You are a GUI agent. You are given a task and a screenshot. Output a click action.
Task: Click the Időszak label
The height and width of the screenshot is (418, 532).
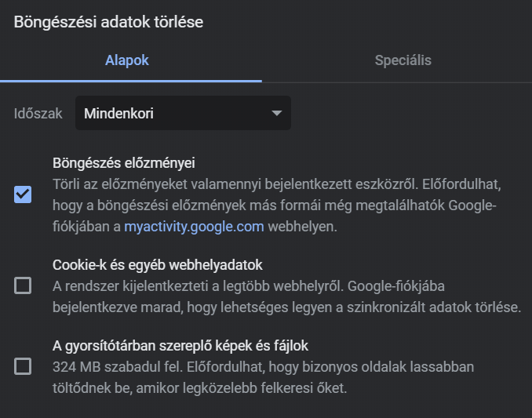point(38,113)
